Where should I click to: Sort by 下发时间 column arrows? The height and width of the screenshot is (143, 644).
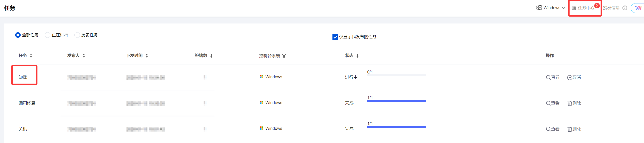(x=147, y=56)
